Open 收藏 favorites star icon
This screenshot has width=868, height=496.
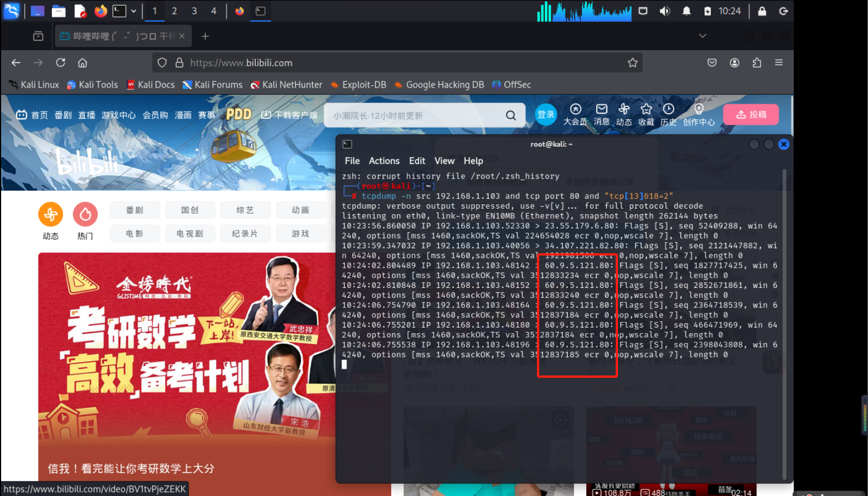pyautogui.click(x=646, y=114)
